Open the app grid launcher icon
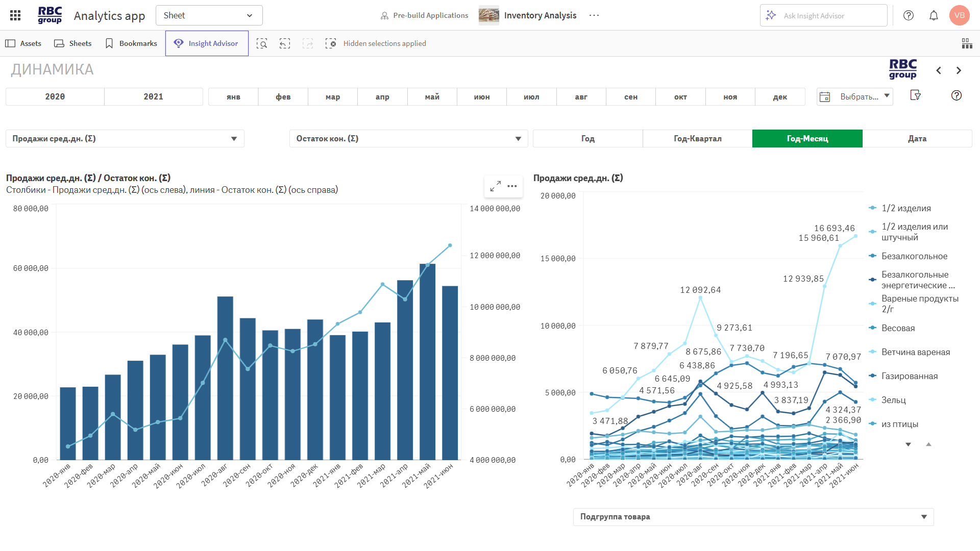This screenshot has height=551, width=980. 15,15
